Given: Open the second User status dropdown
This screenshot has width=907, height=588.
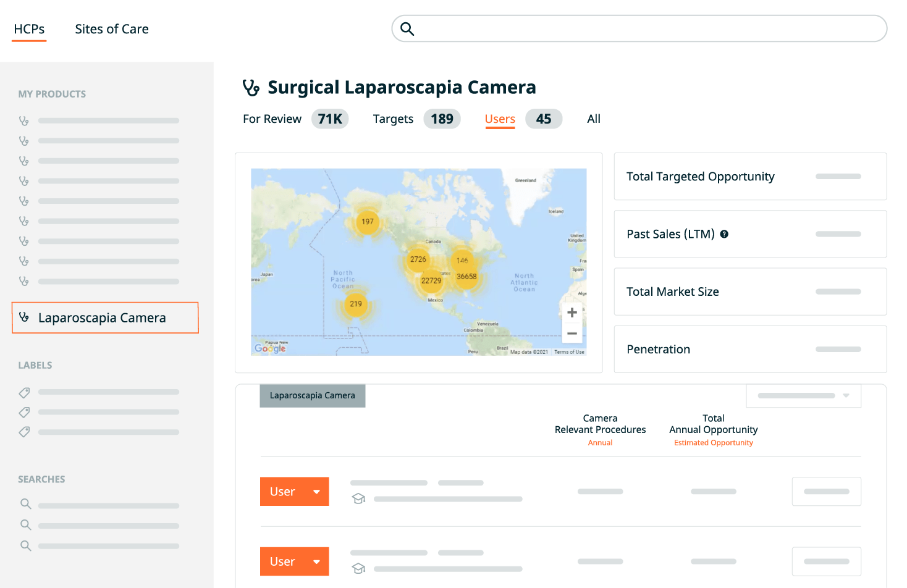Looking at the screenshot, I should tap(316, 561).
